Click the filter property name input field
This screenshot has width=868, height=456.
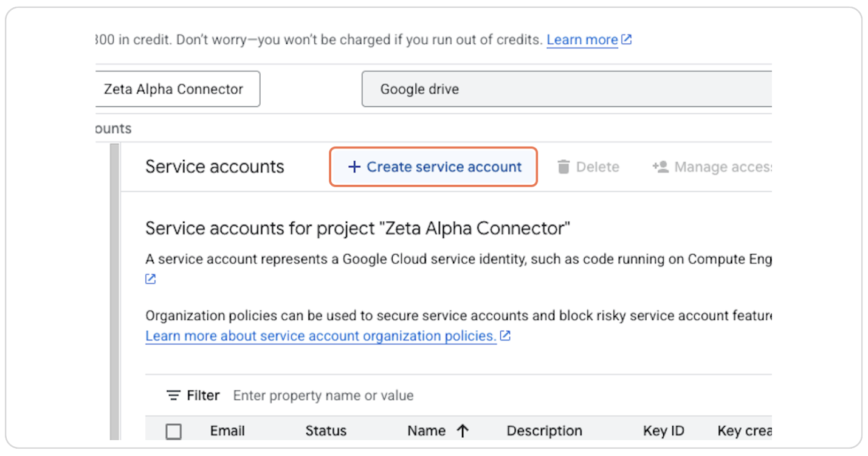point(322,395)
